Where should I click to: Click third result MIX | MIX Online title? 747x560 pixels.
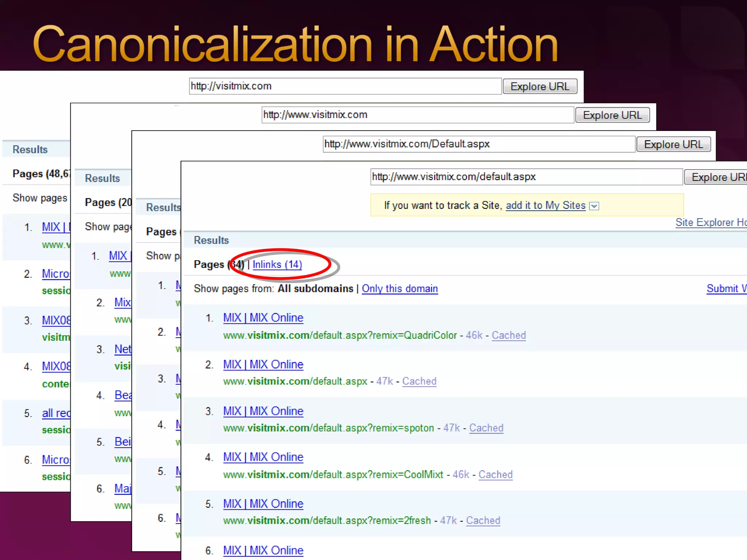click(263, 411)
